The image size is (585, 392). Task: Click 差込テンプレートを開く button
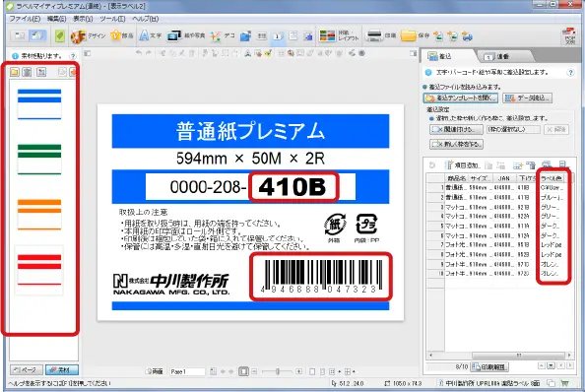tap(460, 98)
